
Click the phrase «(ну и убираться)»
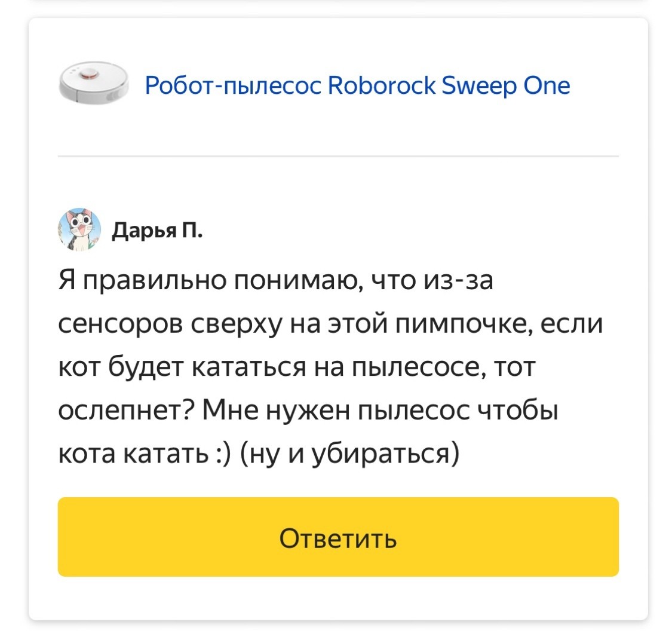click(351, 454)
